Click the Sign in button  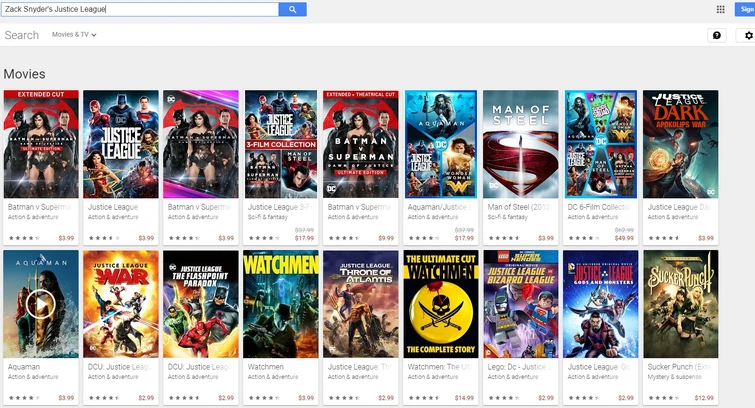745,9
